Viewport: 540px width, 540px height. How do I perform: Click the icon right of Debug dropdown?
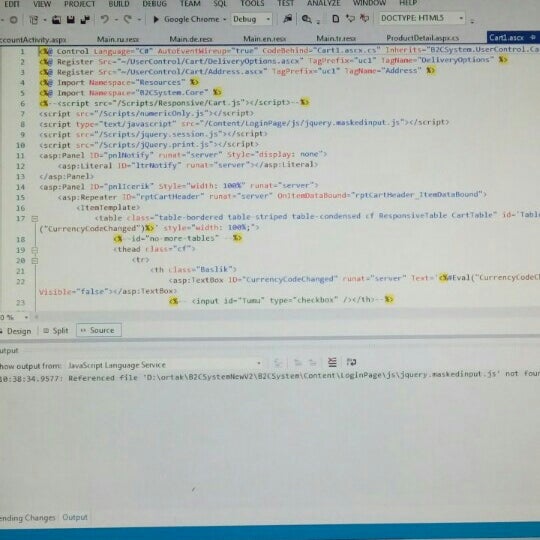click(288, 19)
